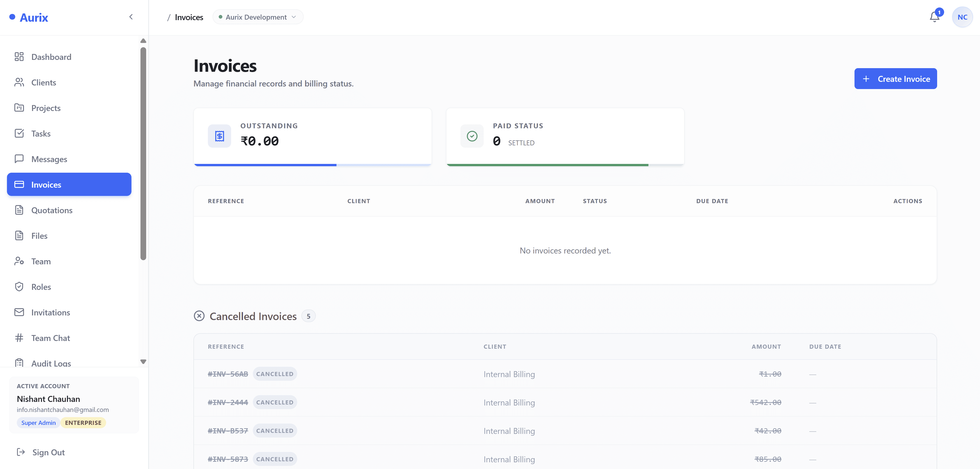Select Quotations menu item
Screen dimensions: 980x469
69,210
